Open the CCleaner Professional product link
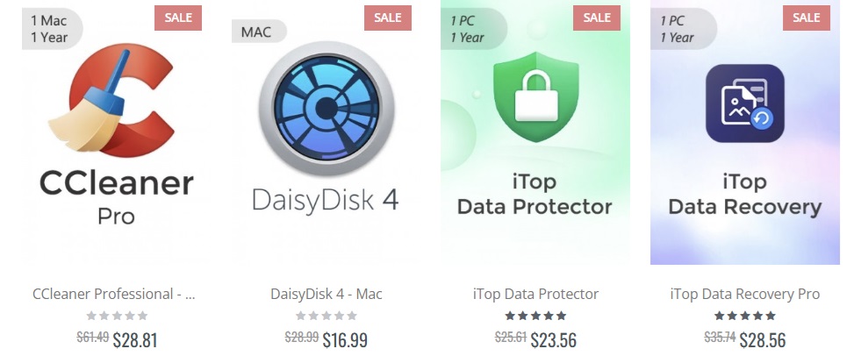The height and width of the screenshot is (356, 868). 113,294
